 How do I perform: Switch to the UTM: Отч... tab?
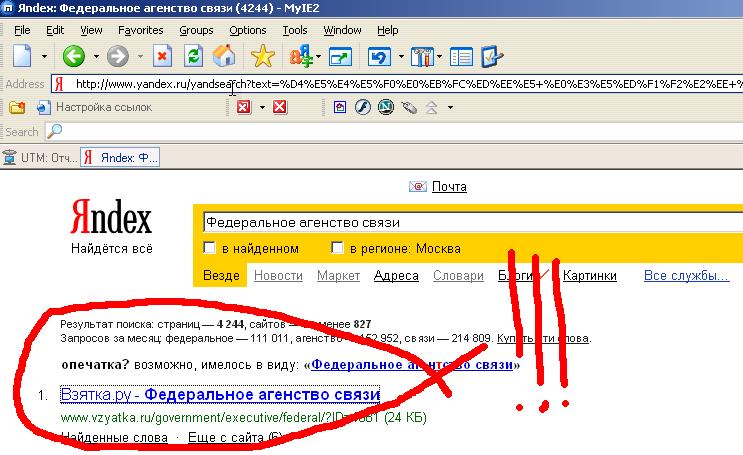[x=40, y=157]
